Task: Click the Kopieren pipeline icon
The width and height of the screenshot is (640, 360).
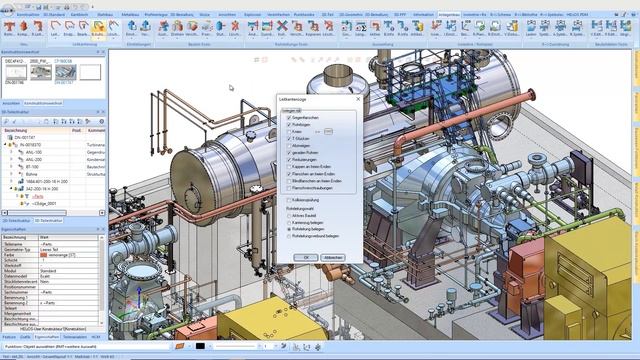Action: pos(313,27)
